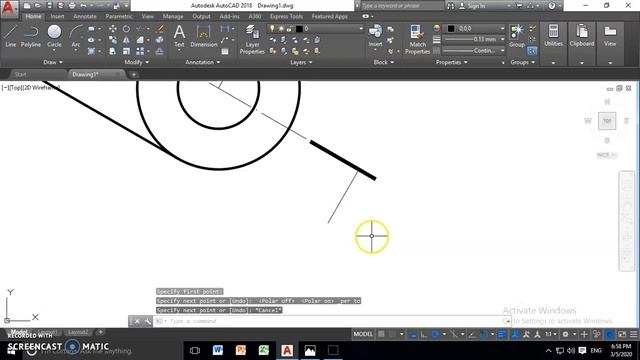The image size is (640, 360).
Task: Open the linetype Contin... dropdown
Action: pyautogui.click(x=474, y=51)
